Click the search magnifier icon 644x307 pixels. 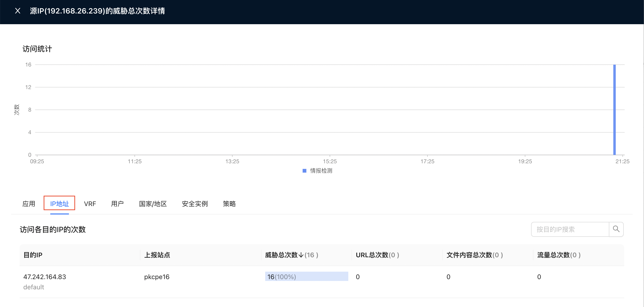coord(616,229)
